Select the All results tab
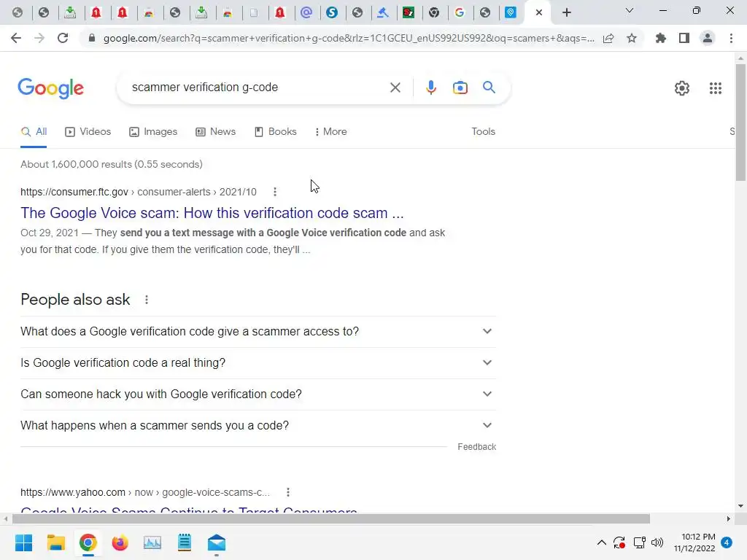The image size is (747, 560). tap(34, 132)
